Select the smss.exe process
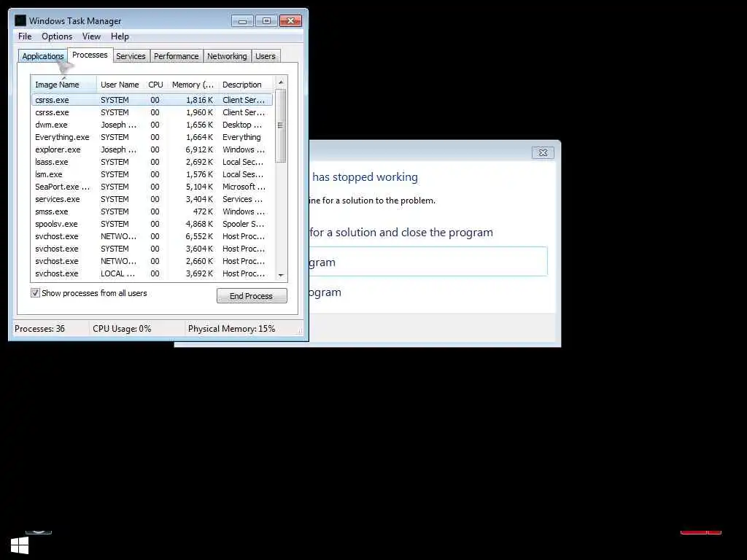Viewport: 747px width, 560px height. pos(152,211)
